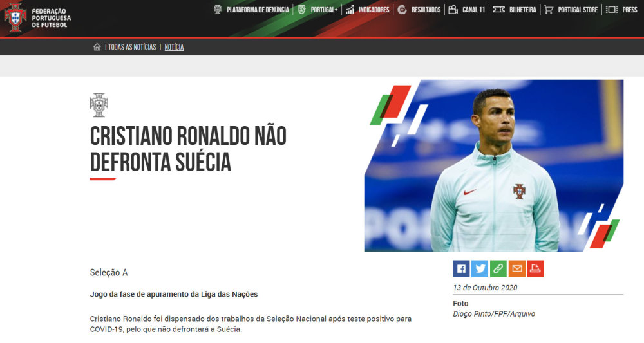This screenshot has width=644, height=343.
Task: Open Plataforma de Denúncia menu item
Action: [258, 10]
